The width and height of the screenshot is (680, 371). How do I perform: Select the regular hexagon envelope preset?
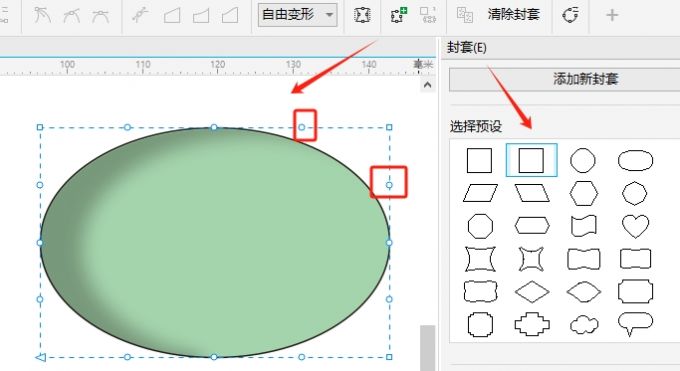(584, 194)
